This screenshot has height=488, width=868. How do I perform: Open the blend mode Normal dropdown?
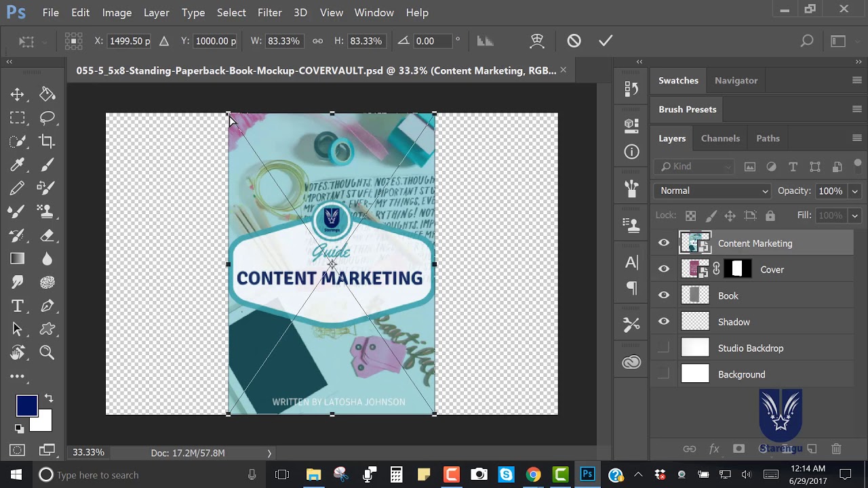pos(713,191)
